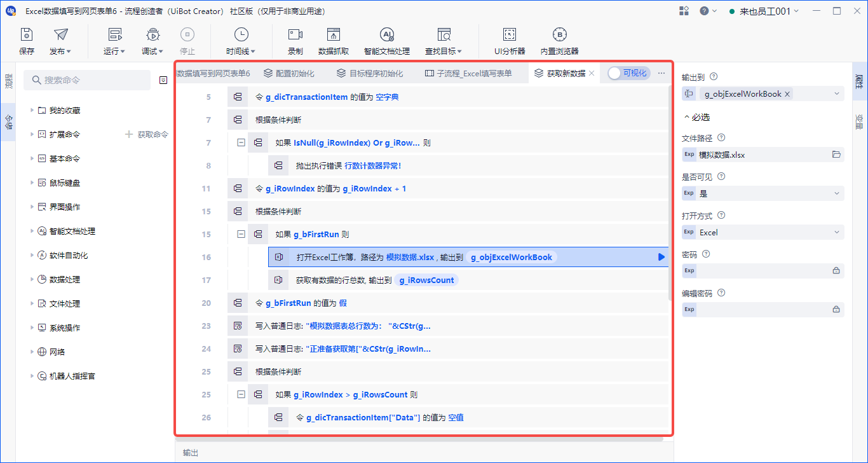The height and width of the screenshot is (463, 868).
Task: Click the 搜索命令 search field
Action: click(x=87, y=80)
